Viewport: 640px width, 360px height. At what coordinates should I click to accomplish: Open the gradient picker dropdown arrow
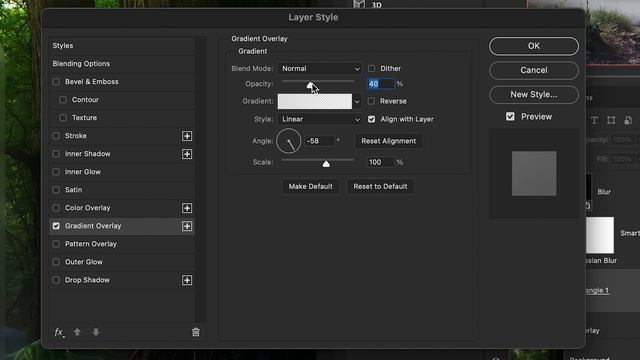click(x=357, y=101)
